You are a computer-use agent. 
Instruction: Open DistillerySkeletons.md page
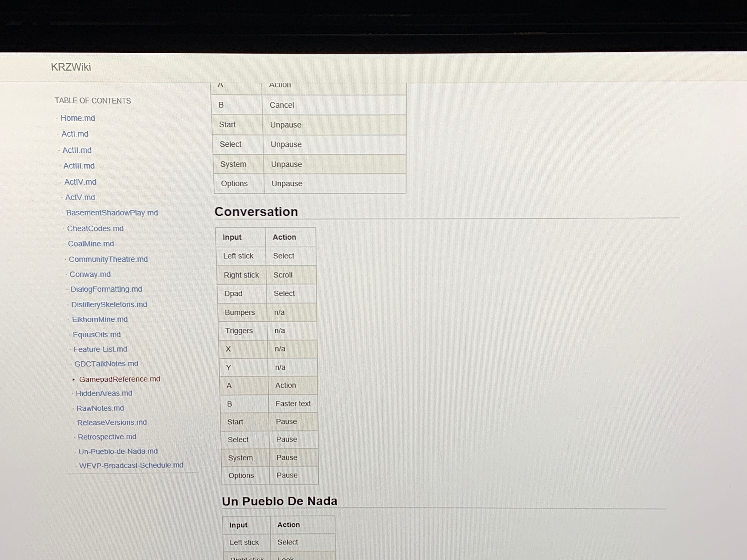(109, 304)
